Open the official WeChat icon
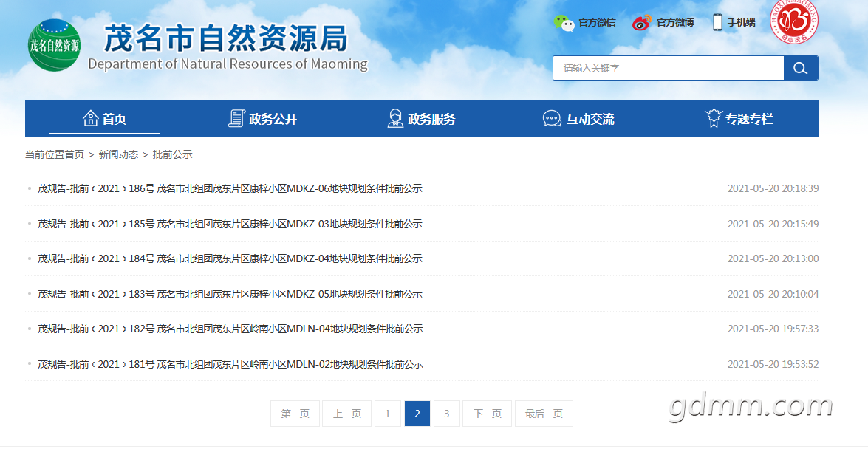 pyautogui.click(x=564, y=23)
